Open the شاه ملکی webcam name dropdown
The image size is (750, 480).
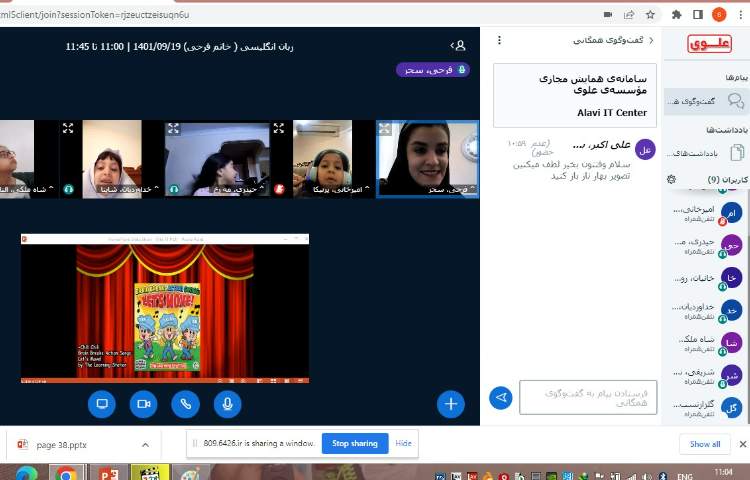(x=27, y=189)
